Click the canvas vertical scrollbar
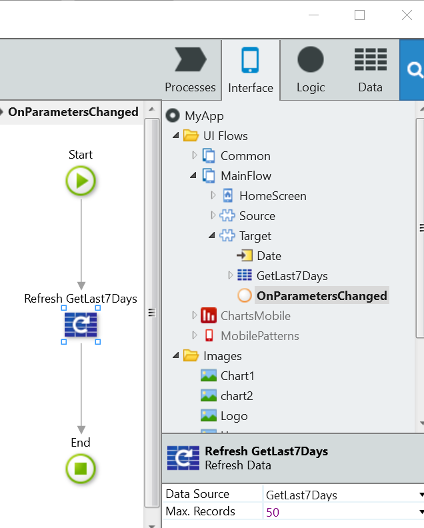424x528 pixels. [152, 312]
